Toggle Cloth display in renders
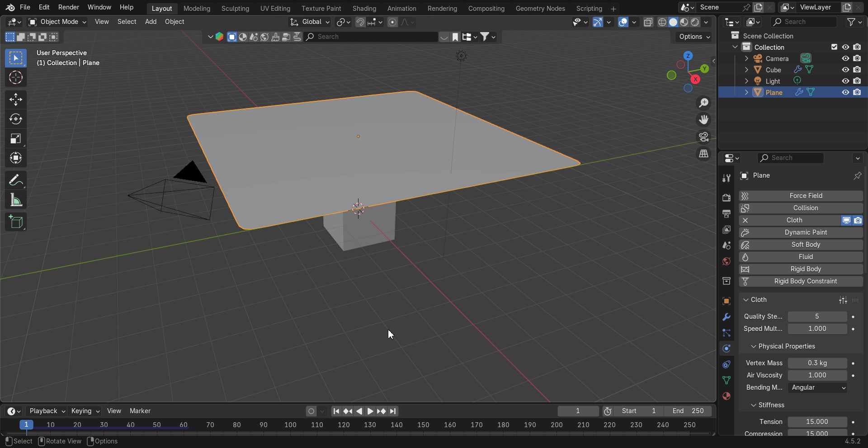The image size is (868, 448). coord(858,220)
